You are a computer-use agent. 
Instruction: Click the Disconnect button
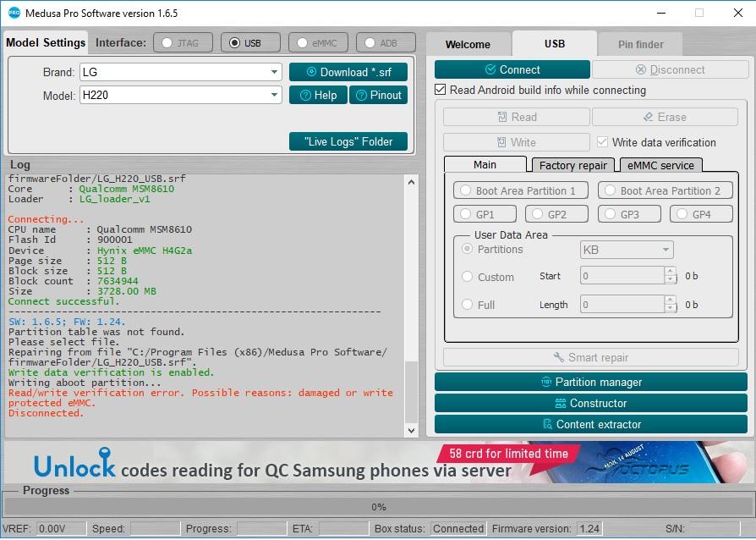pos(671,69)
